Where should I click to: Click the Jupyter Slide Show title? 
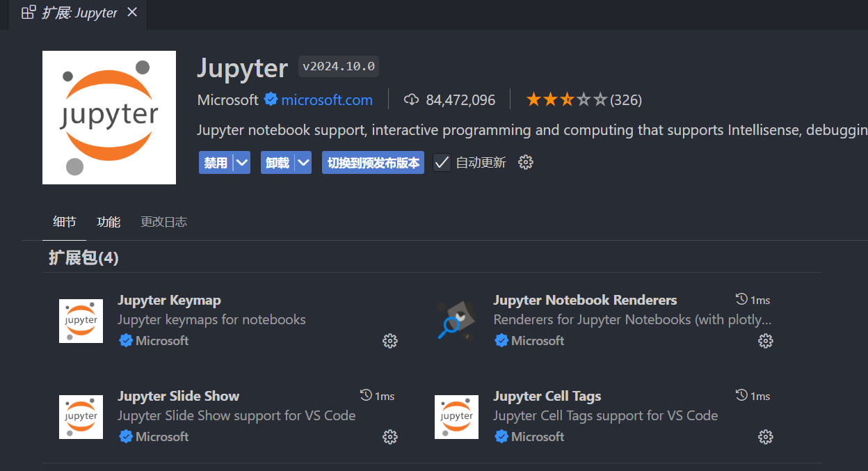[x=178, y=396]
